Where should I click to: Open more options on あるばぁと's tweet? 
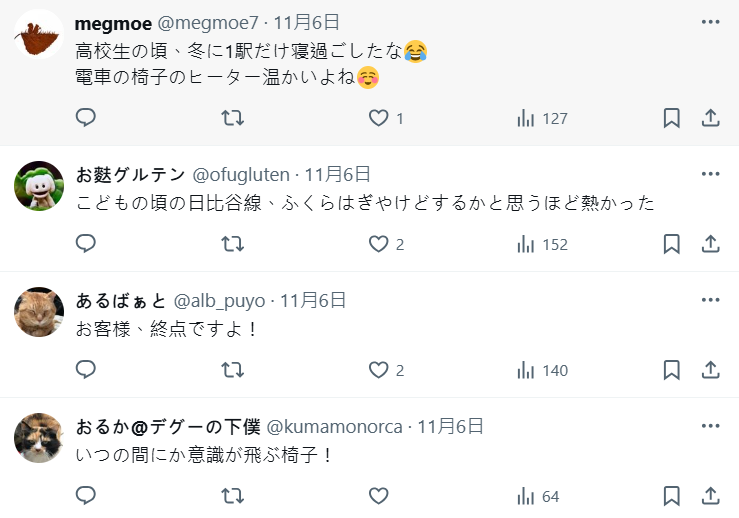[x=711, y=299]
